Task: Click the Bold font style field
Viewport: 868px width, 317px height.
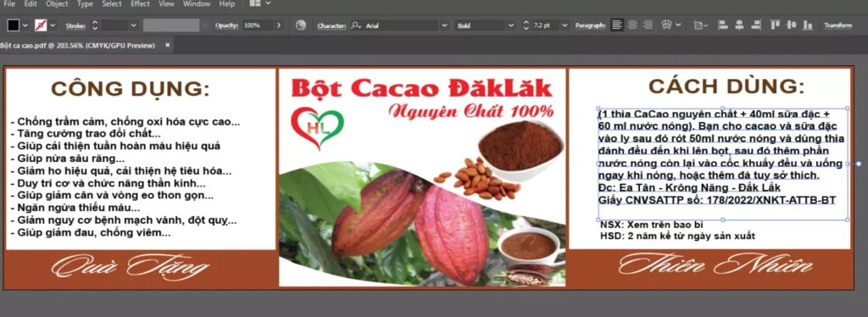Action: tap(481, 25)
